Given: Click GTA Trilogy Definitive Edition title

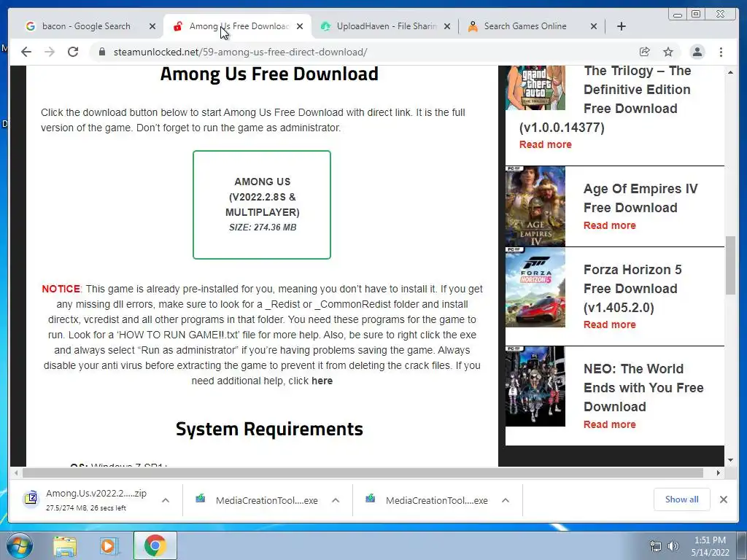Looking at the screenshot, I should [605, 99].
